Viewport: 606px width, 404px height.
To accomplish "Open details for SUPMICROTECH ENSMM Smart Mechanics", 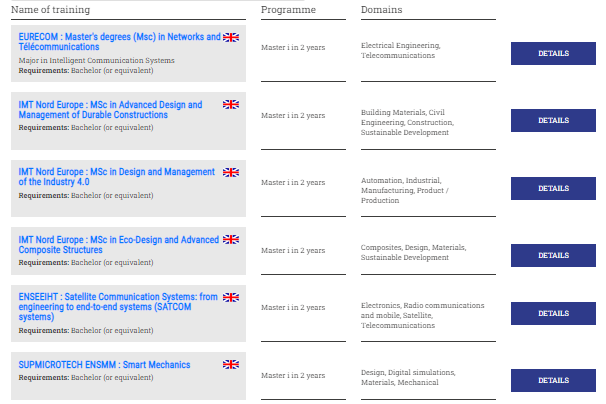I will coord(553,380).
